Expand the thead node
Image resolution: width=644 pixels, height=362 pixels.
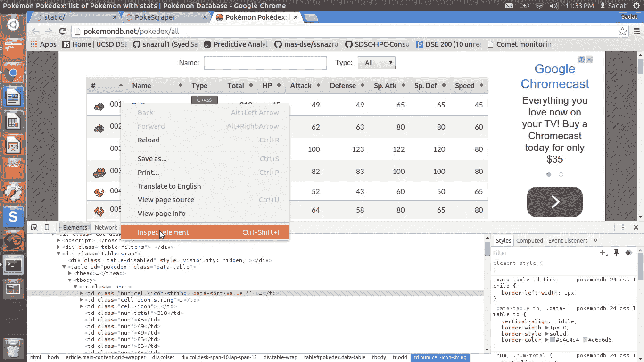tap(70, 273)
